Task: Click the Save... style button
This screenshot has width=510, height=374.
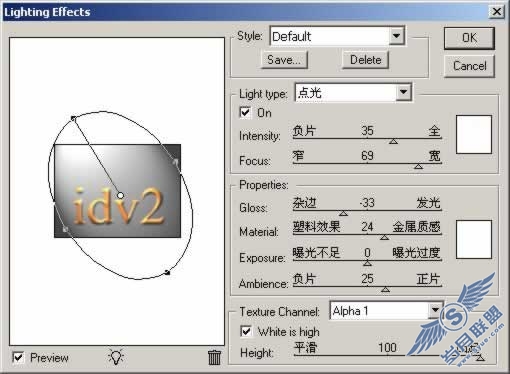Action: tap(284, 60)
